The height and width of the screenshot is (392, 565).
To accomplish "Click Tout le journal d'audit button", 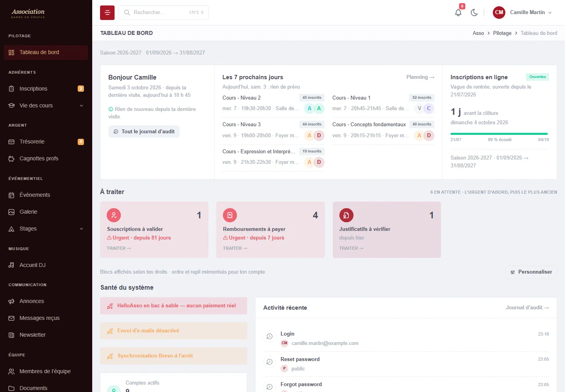I will point(144,132).
